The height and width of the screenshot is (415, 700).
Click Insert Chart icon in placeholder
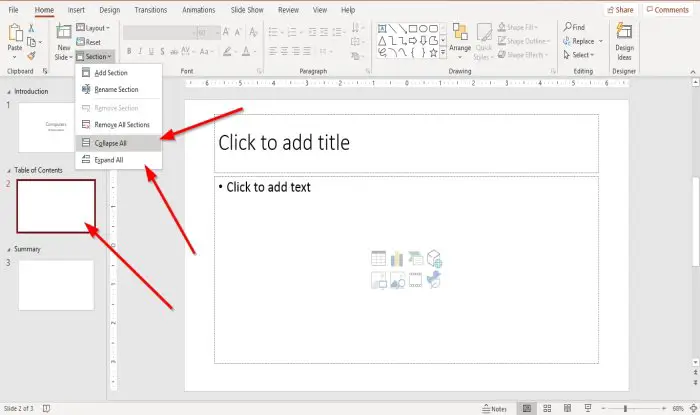pos(397,258)
